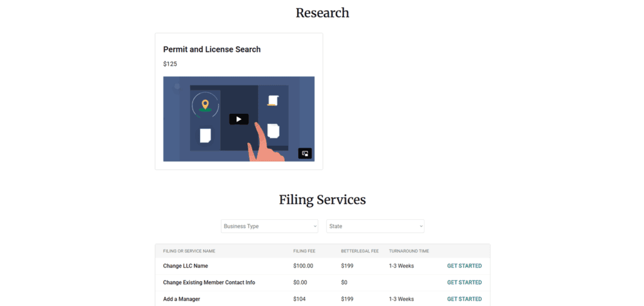Click the $104 filing fee value
Image resolution: width=644 pixels, height=306 pixels.
299,299
